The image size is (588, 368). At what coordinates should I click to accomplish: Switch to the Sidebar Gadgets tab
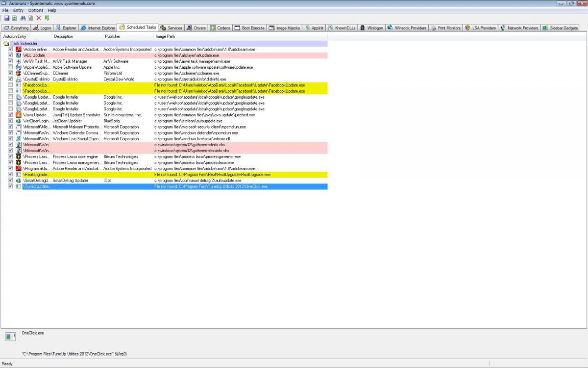pos(560,28)
